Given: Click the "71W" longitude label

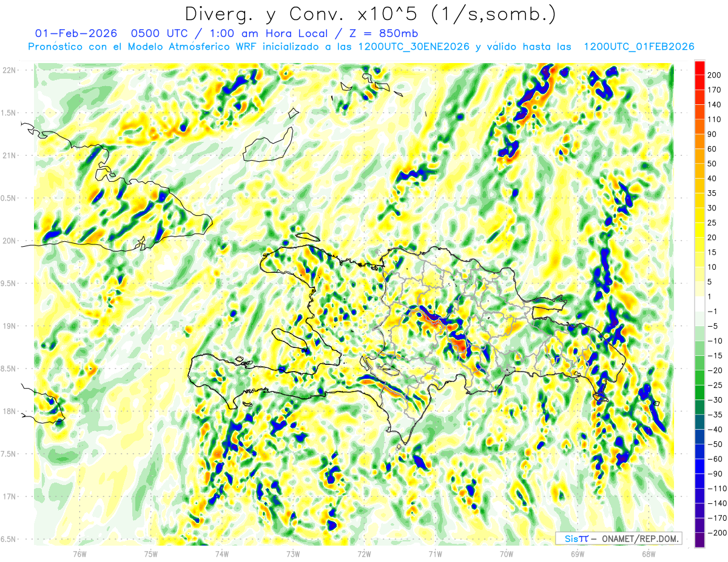Looking at the screenshot, I should tap(435, 554).
